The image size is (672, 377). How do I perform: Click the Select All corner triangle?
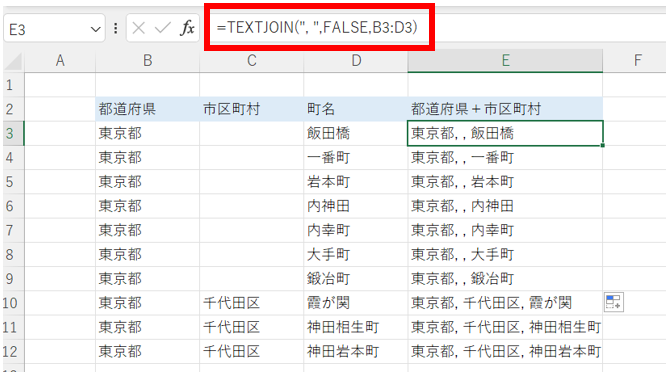click(x=13, y=61)
